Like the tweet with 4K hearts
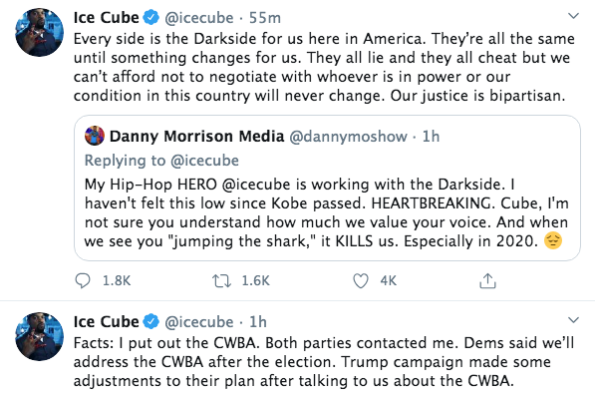 pyautogui.click(x=360, y=281)
